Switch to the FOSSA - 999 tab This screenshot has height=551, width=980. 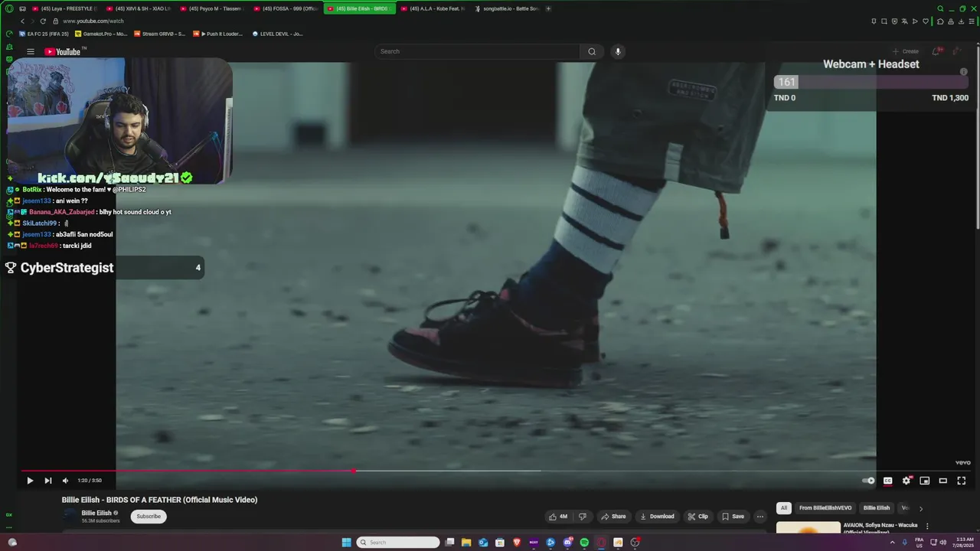(x=285, y=8)
